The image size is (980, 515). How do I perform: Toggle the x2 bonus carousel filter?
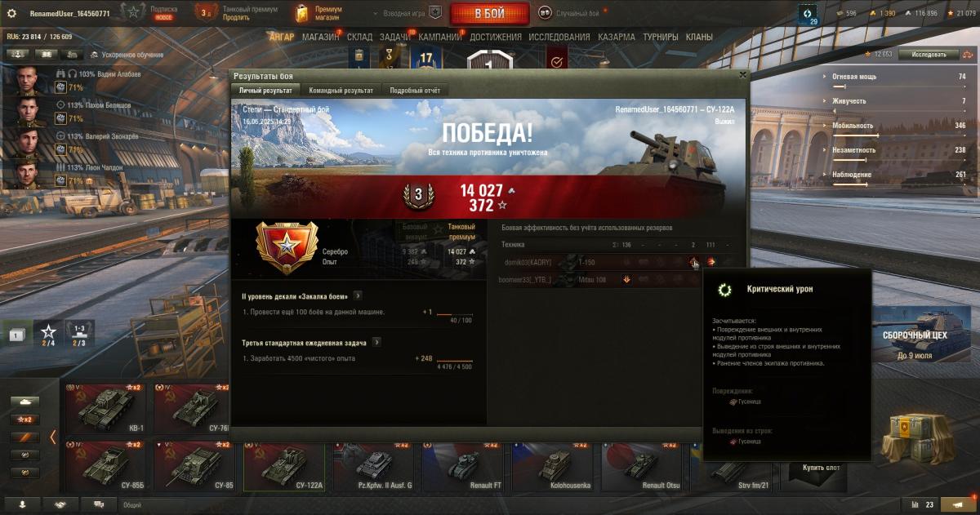pyautogui.click(x=24, y=420)
